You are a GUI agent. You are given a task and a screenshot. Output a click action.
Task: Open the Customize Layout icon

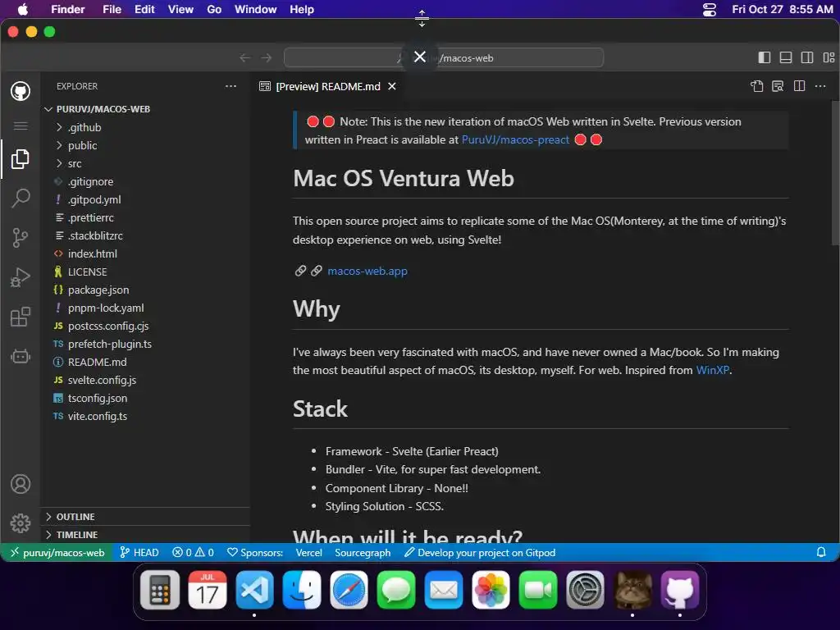point(829,58)
